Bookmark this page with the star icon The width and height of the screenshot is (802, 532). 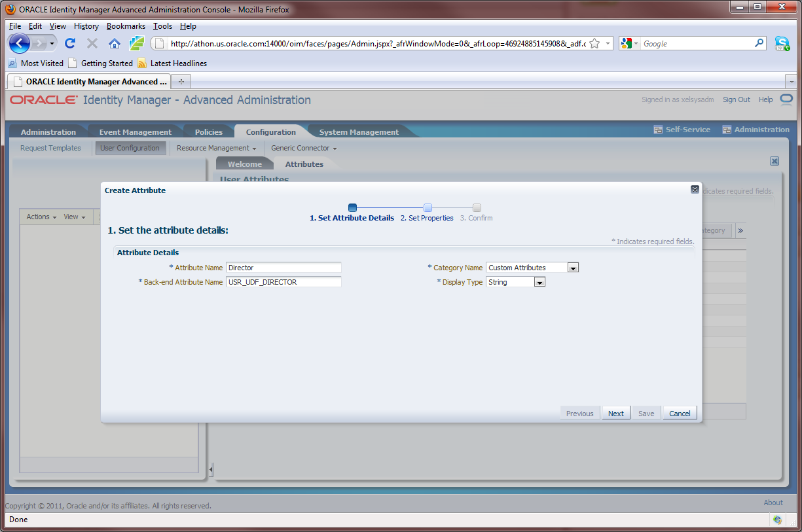point(594,43)
